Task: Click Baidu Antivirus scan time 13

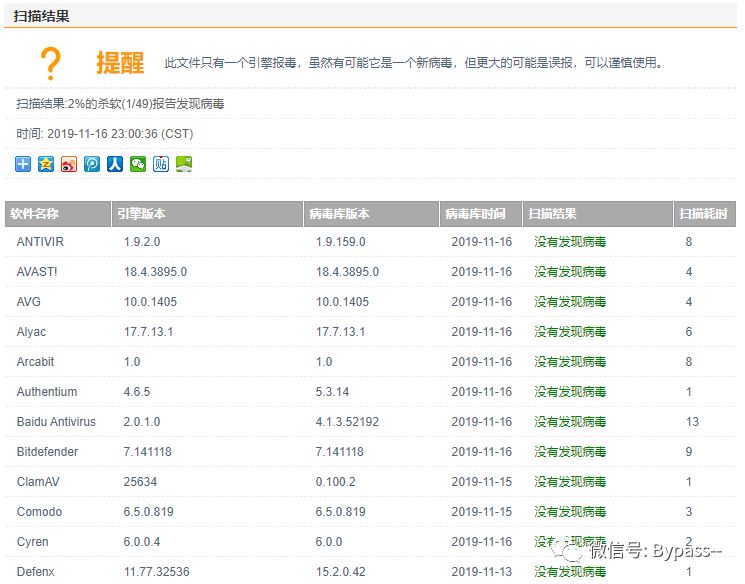Action: point(692,421)
